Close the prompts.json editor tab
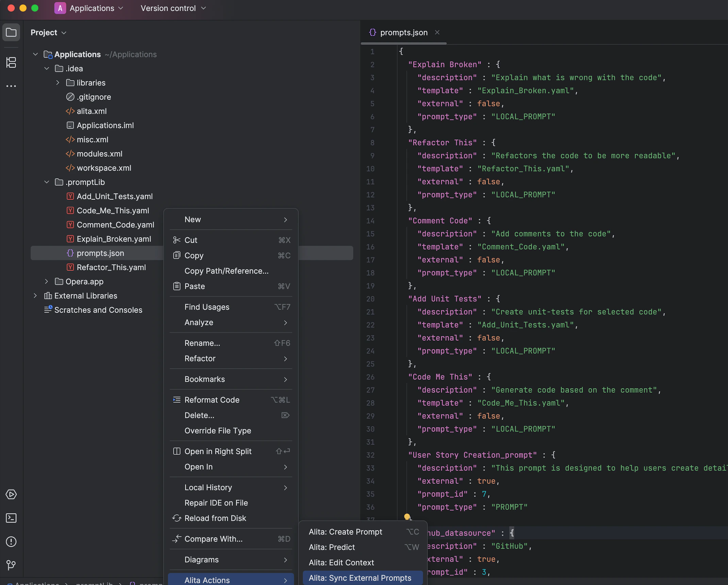728x585 pixels. pos(437,32)
